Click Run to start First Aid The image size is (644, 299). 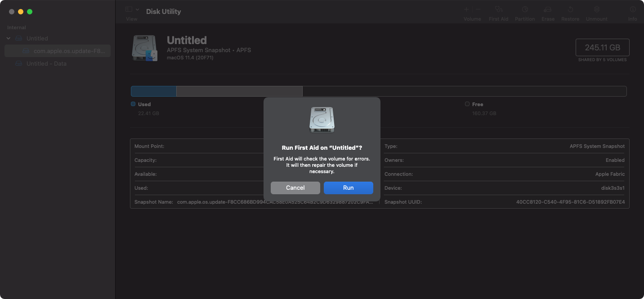(x=349, y=188)
